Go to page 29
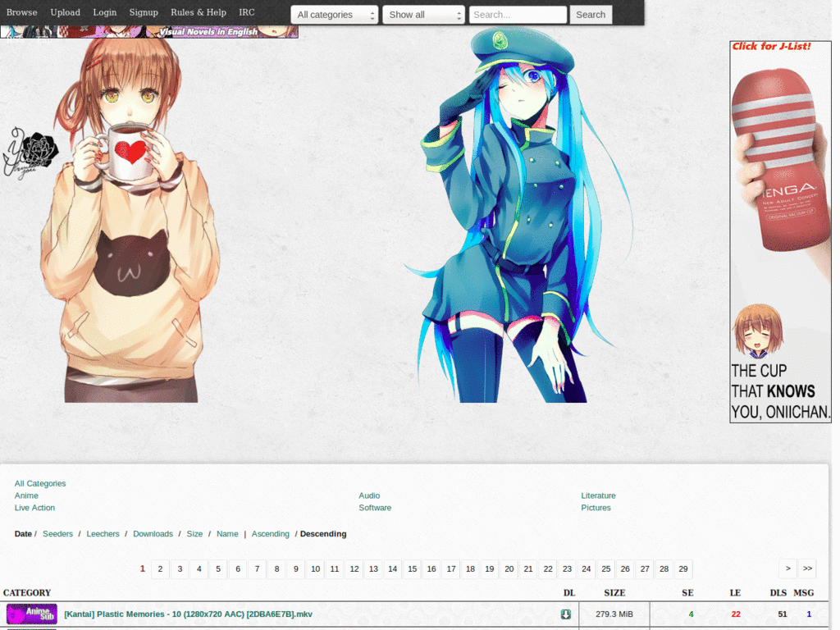 (683, 569)
